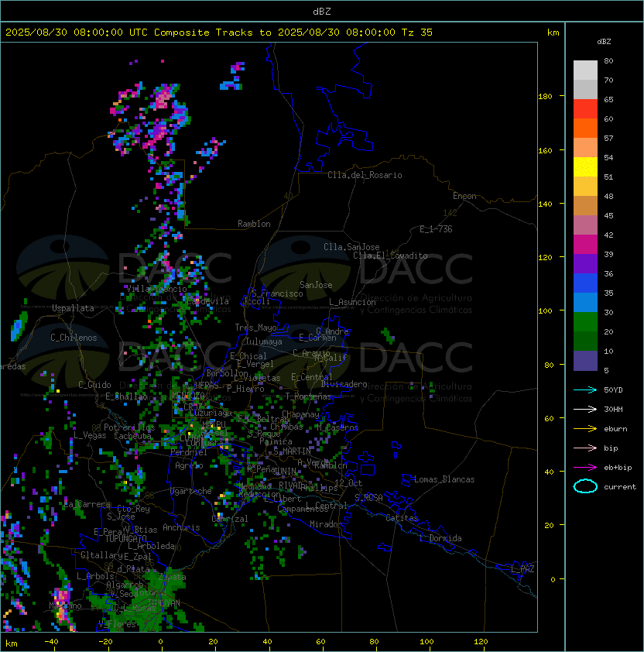
Task: Click the cyan ellipse 'current' legend symbol
Action: coord(585,486)
